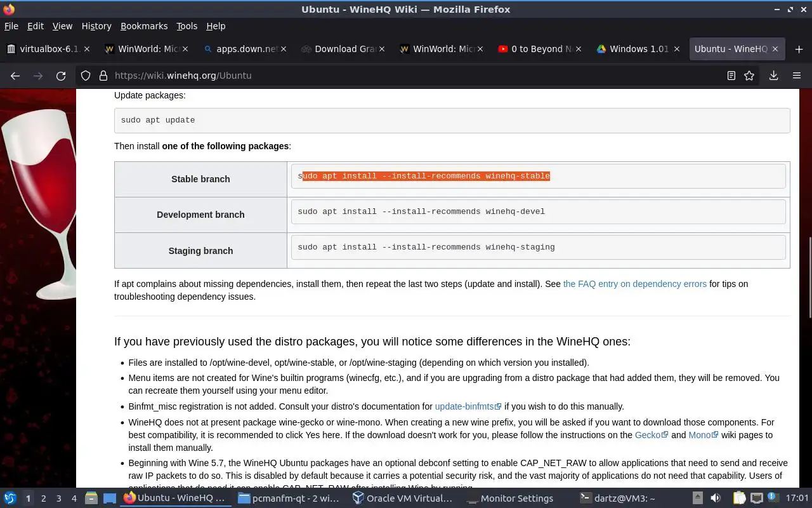Viewport: 812px width, 508px height.
Task: Close the Windows 1.01 tab
Action: 677,49
